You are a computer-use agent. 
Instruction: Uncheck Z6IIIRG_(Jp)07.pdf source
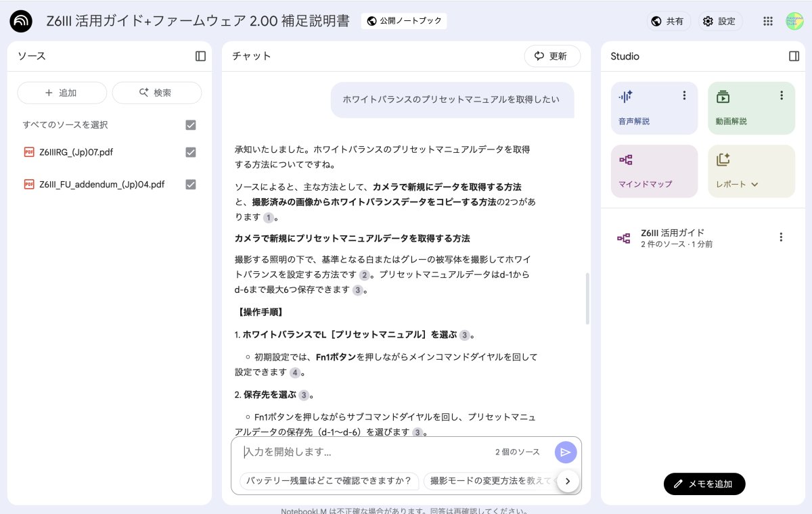tap(191, 152)
